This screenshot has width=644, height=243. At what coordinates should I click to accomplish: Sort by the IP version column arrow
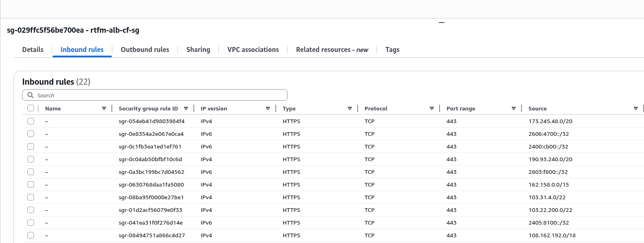(268, 108)
